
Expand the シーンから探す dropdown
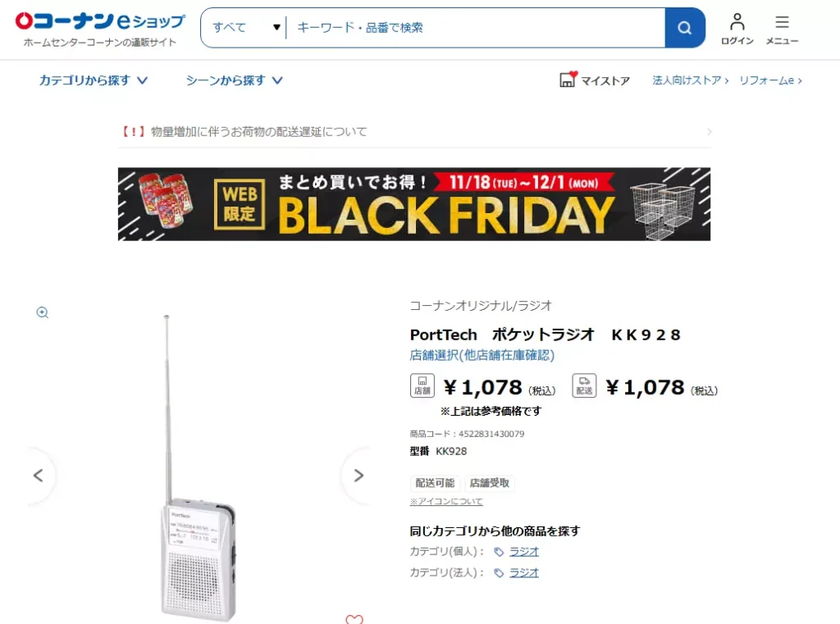233,80
